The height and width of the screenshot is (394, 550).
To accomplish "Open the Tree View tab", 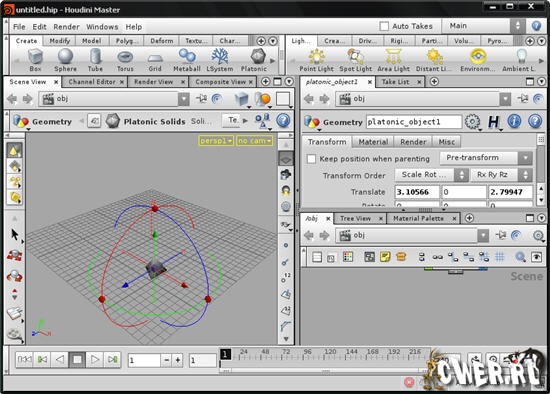I will [x=355, y=218].
